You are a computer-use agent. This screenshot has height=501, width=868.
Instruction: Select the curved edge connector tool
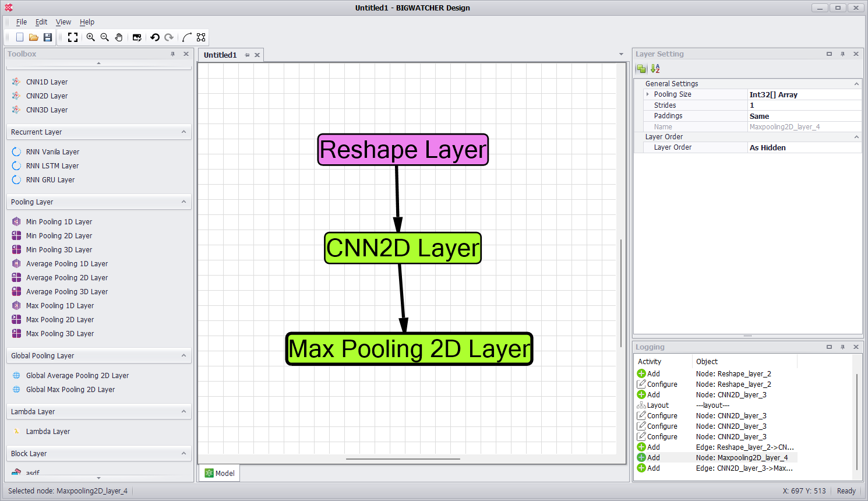click(x=187, y=37)
